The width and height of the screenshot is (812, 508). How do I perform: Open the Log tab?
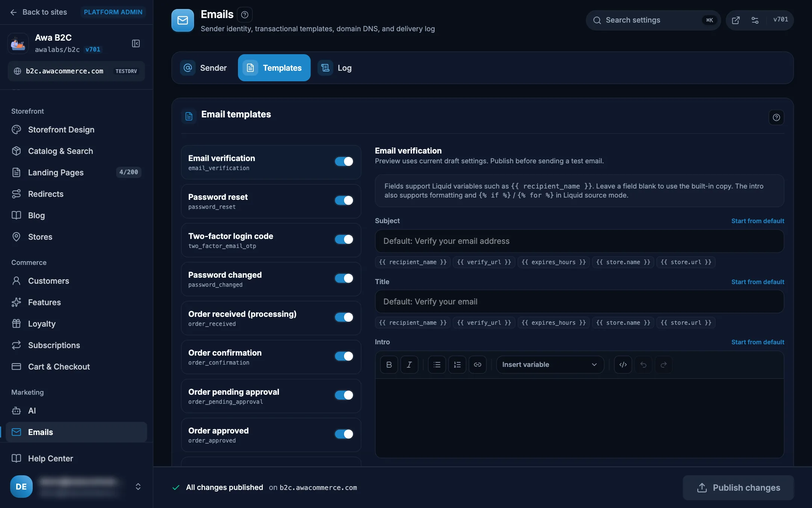click(x=335, y=68)
